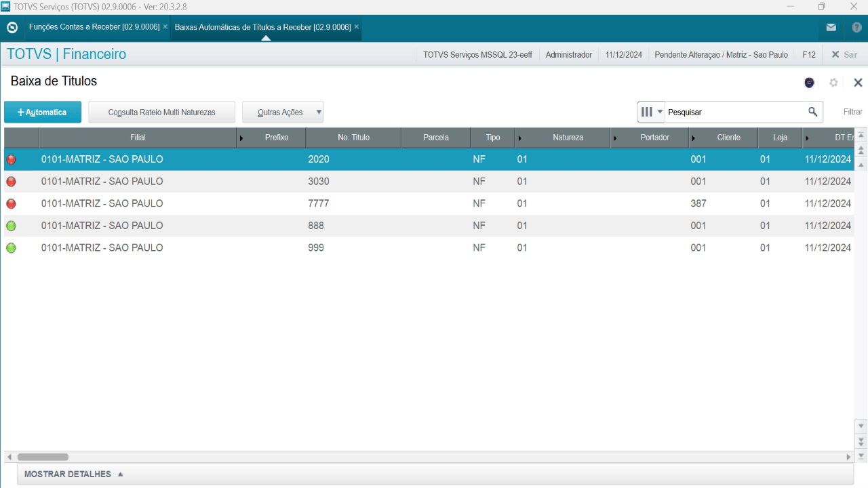Click the horizontal scrollbar thumb of the grid
This screenshot has width=868, height=488.
[43, 457]
